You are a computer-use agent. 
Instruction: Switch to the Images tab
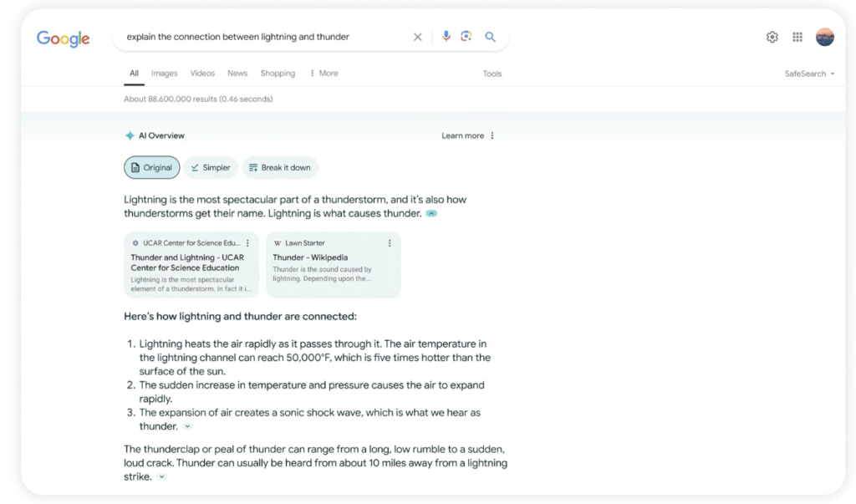[164, 74]
